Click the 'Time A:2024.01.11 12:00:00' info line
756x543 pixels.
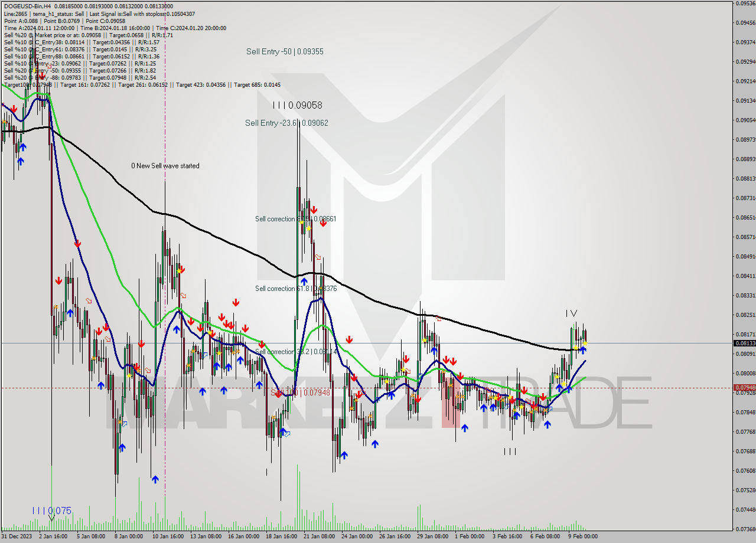coord(115,28)
